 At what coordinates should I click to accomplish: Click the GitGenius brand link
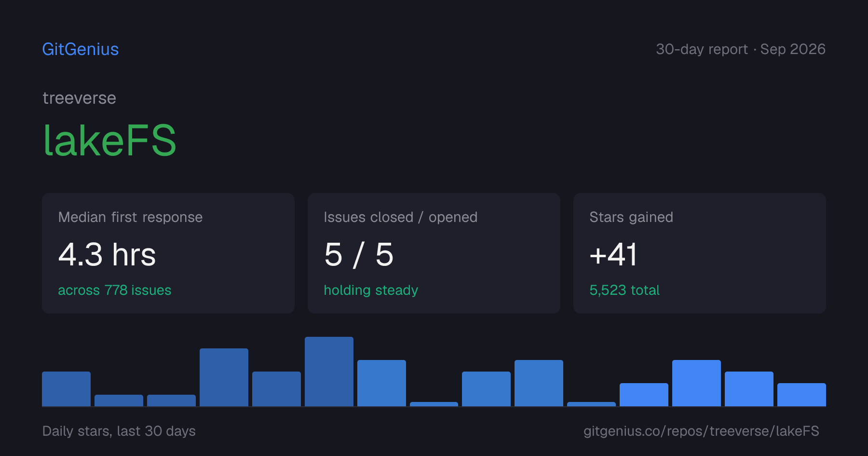click(81, 49)
